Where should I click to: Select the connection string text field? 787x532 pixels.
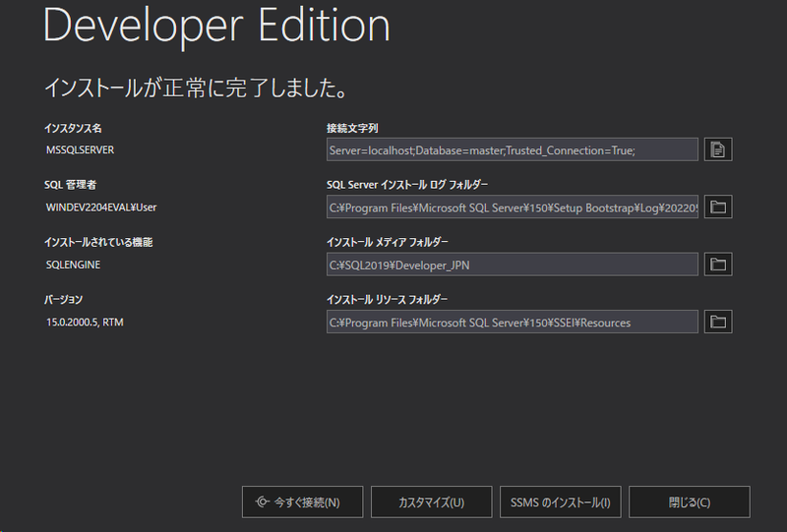pos(512,149)
